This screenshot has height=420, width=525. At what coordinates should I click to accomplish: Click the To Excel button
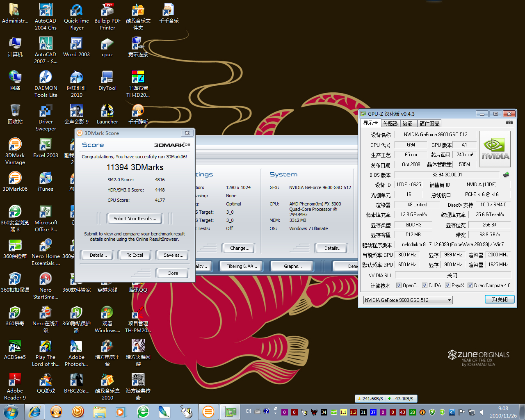pyautogui.click(x=135, y=255)
